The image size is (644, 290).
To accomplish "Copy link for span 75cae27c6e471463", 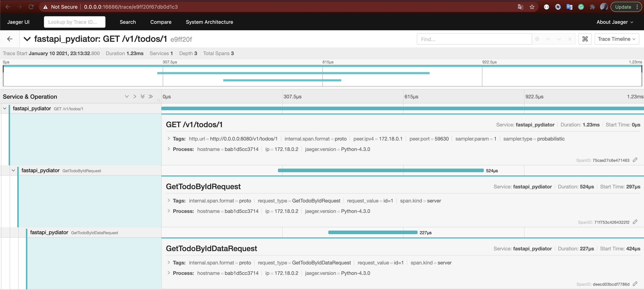I will pos(635,160).
